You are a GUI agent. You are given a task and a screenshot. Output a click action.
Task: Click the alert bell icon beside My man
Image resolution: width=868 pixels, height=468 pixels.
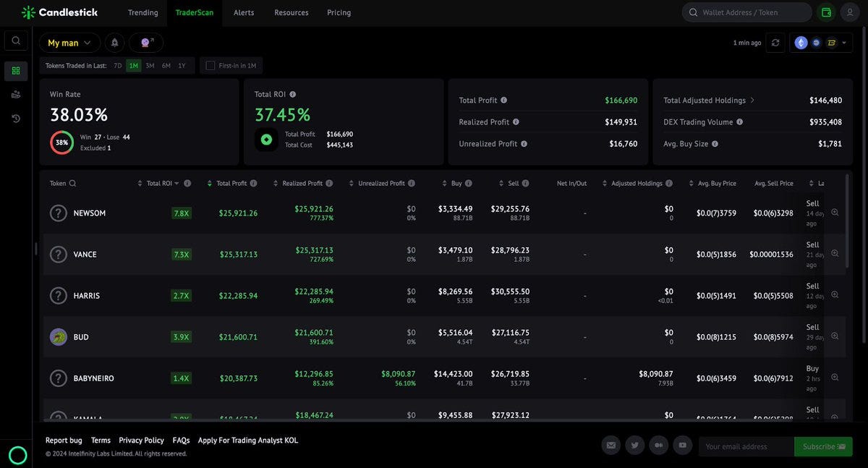114,43
